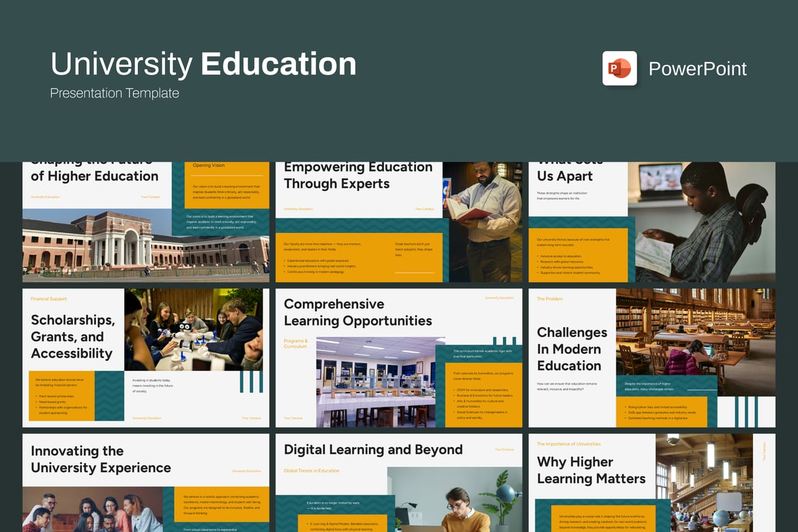Click the university building photo

point(145,246)
